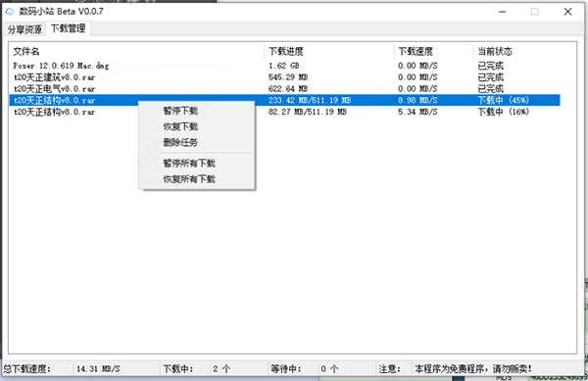
Task: Click 1.62 GB progress cell
Action: tap(284, 66)
